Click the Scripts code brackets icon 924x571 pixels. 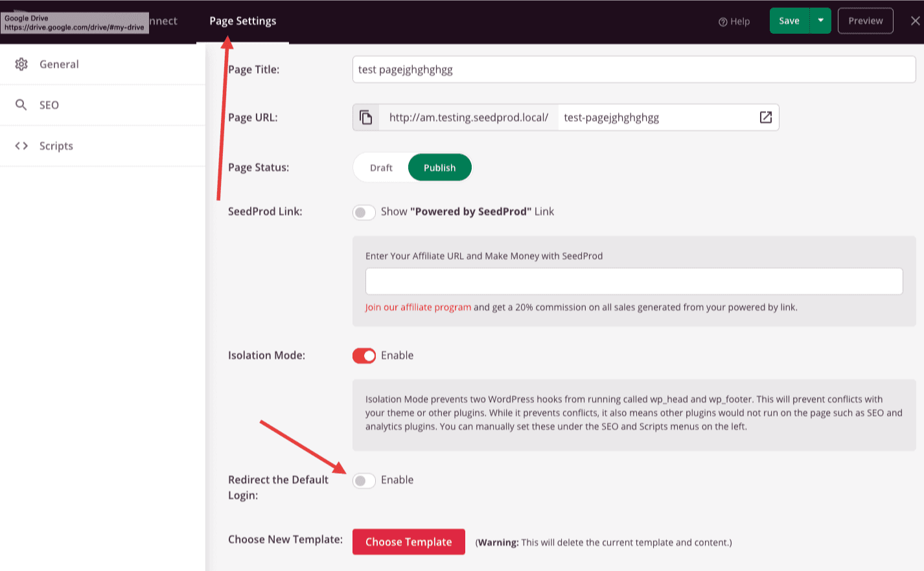click(x=21, y=146)
